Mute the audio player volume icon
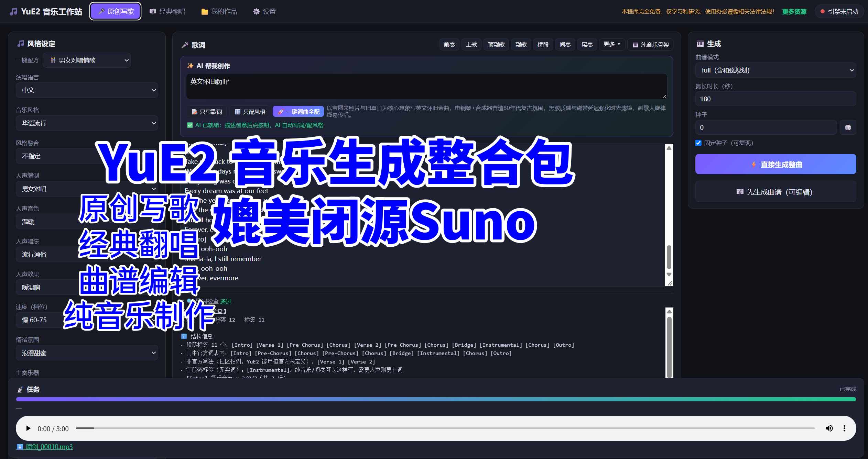 (x=829, y=428)
